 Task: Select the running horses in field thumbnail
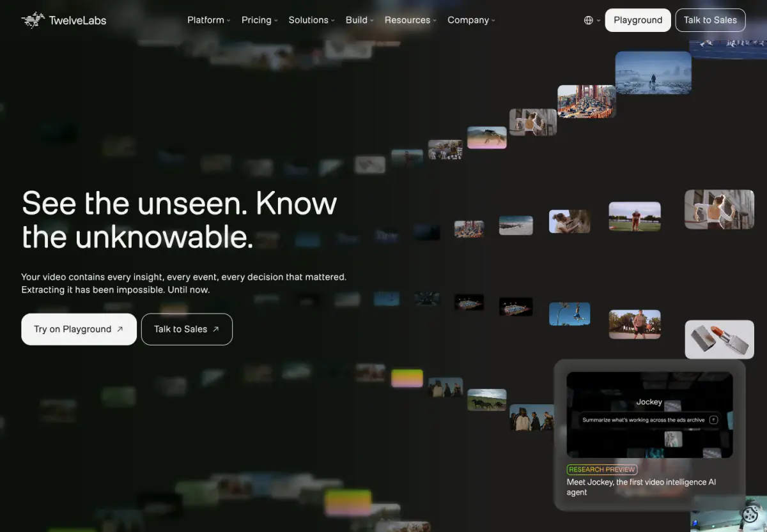tap(487, 400)
